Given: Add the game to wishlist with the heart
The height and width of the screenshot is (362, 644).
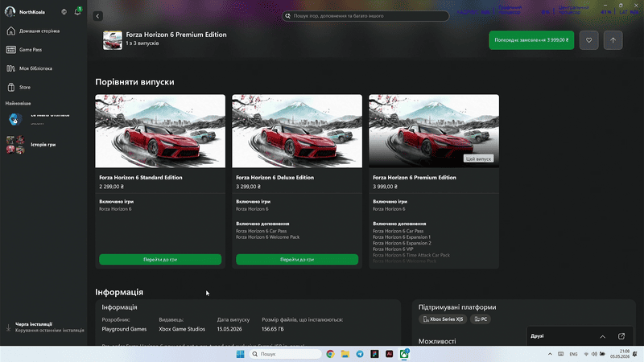Looking at the screenshot, I should point(589,40).
